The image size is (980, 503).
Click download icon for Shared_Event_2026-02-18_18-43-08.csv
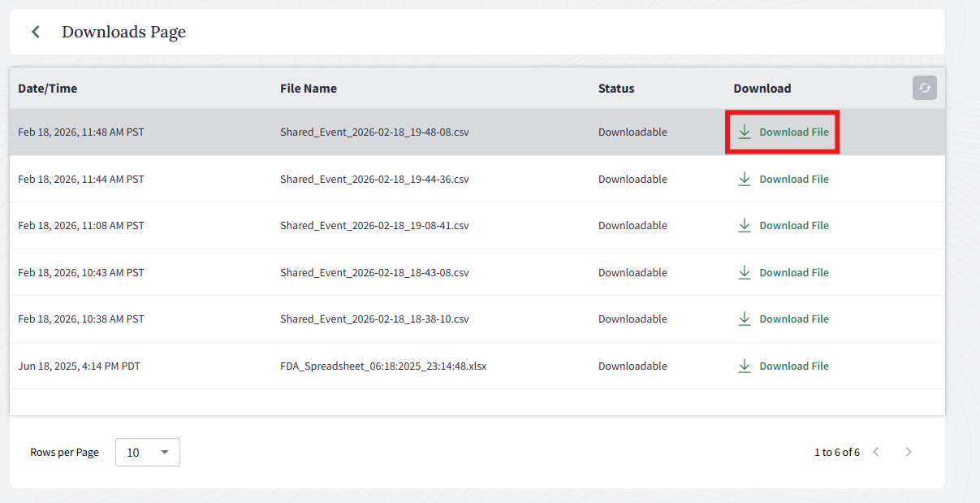[x=745, y=272]
